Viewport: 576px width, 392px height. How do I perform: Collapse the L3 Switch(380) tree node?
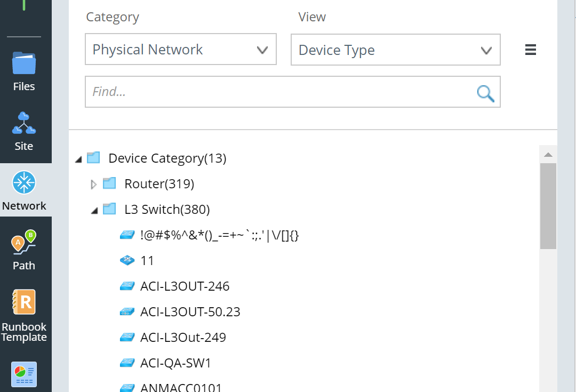click(94, 209)
